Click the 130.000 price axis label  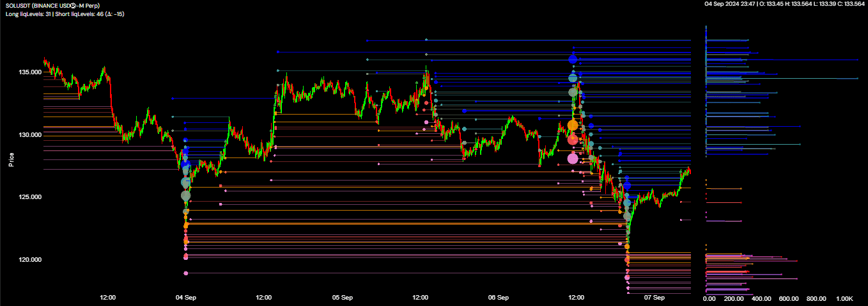[30, 135]
